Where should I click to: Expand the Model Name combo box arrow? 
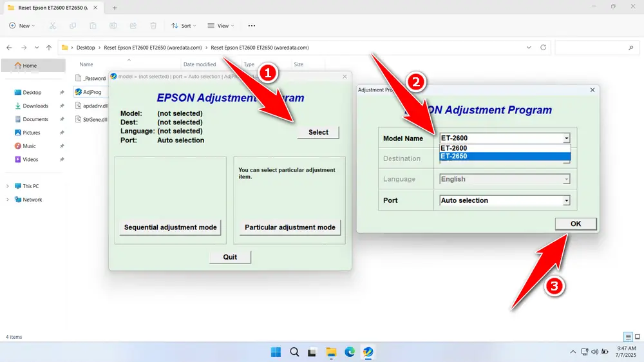[566, 138]
